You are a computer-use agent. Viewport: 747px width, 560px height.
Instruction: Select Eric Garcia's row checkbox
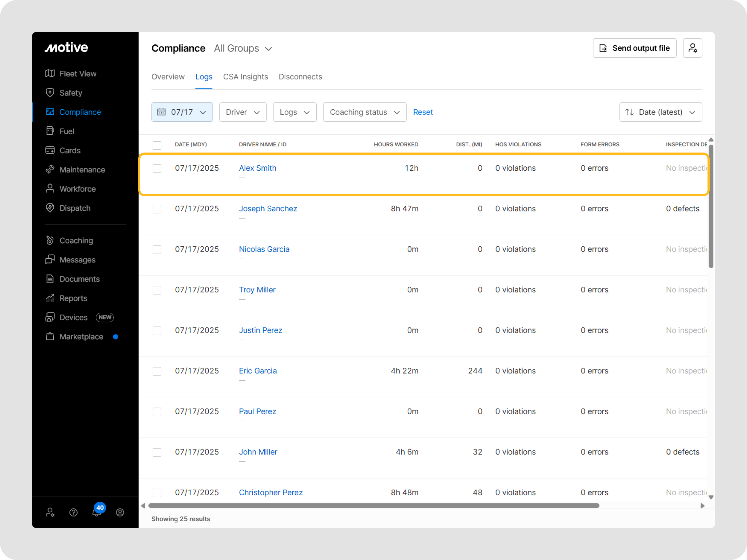click(157, 371)
